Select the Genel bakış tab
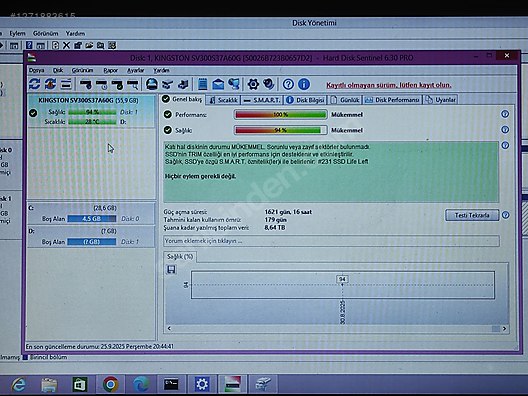 click(183, 99)
